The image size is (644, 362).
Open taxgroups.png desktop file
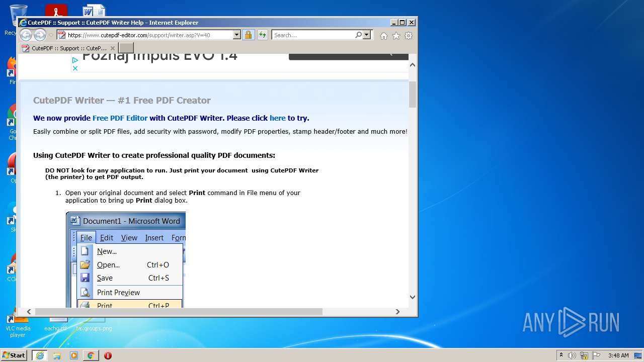tap(94, 325)
